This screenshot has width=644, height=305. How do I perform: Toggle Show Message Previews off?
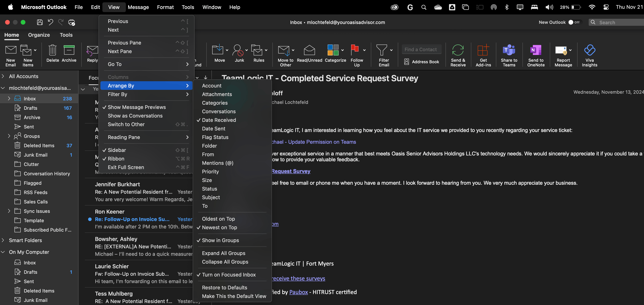pyautogui.click(x=137, y=107)
